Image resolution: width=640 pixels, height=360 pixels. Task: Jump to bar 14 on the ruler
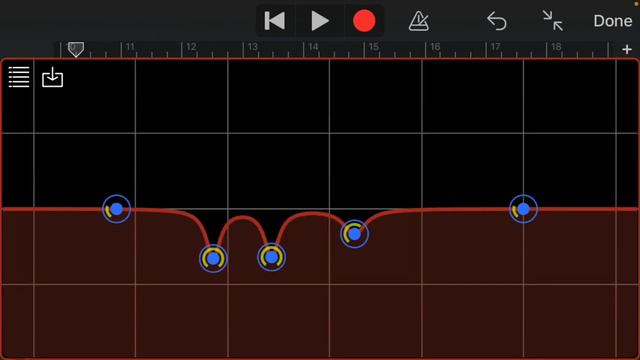tap(313, 47)
